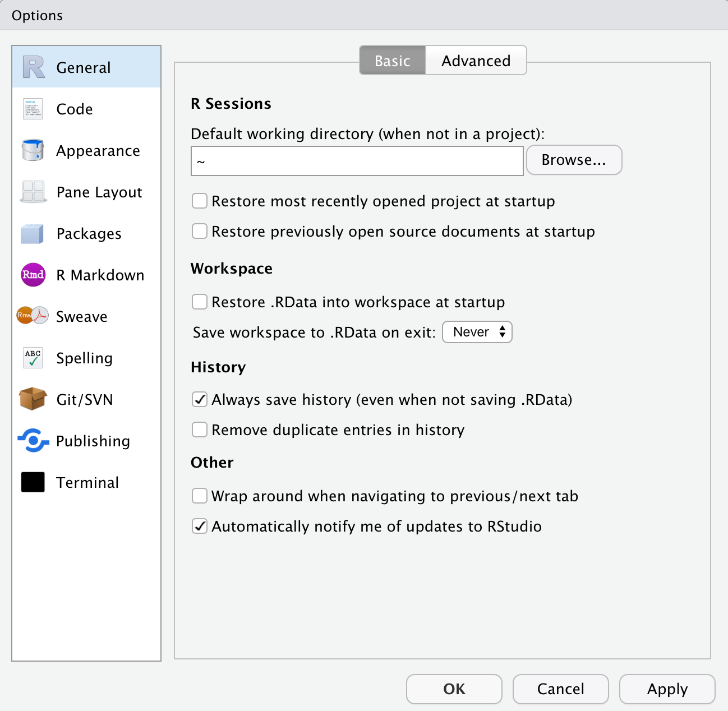The height and width of the screenshot is (711, 728).
Task: Select the Pane Layout grid icon
Action: (x=32, y=192)
